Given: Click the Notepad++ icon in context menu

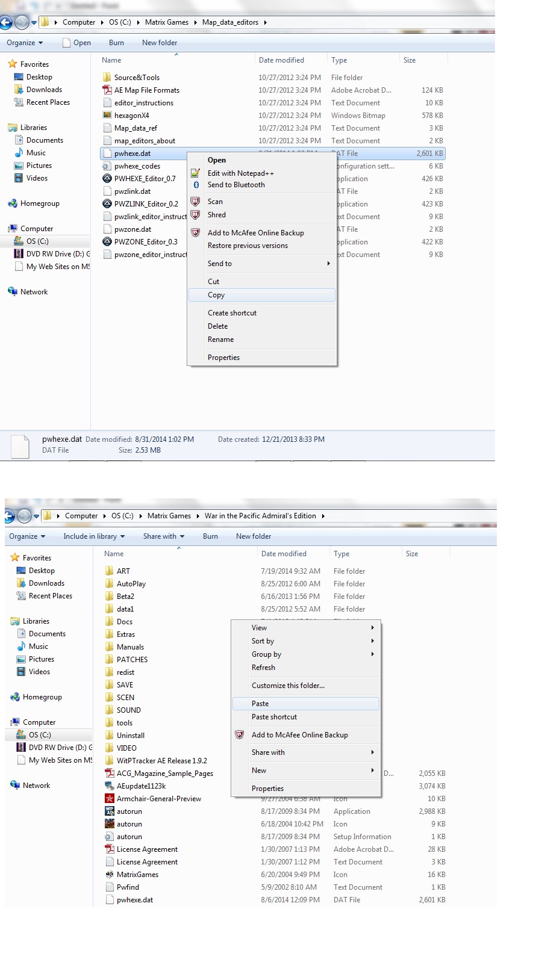Looking at the screenshot, I should point(195,173).
